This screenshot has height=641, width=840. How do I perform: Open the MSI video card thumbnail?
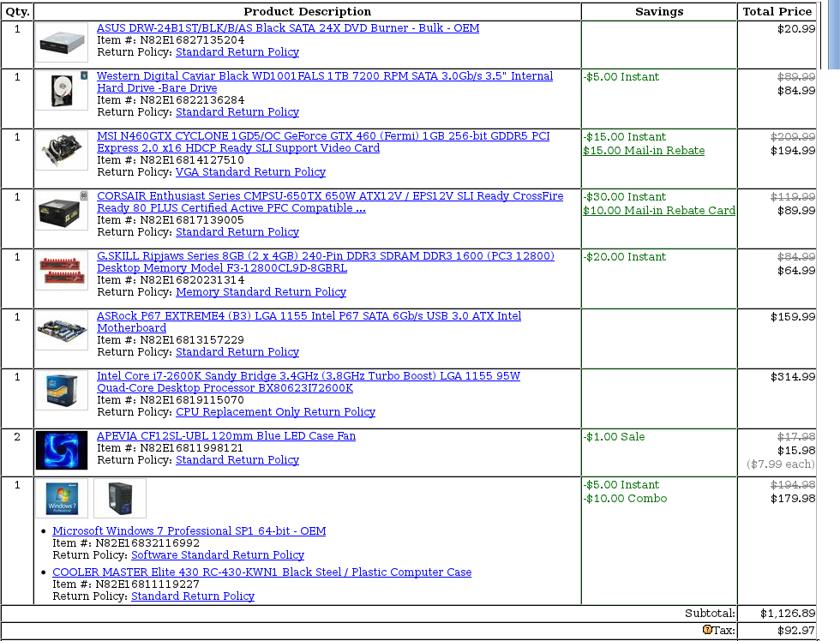62,151
